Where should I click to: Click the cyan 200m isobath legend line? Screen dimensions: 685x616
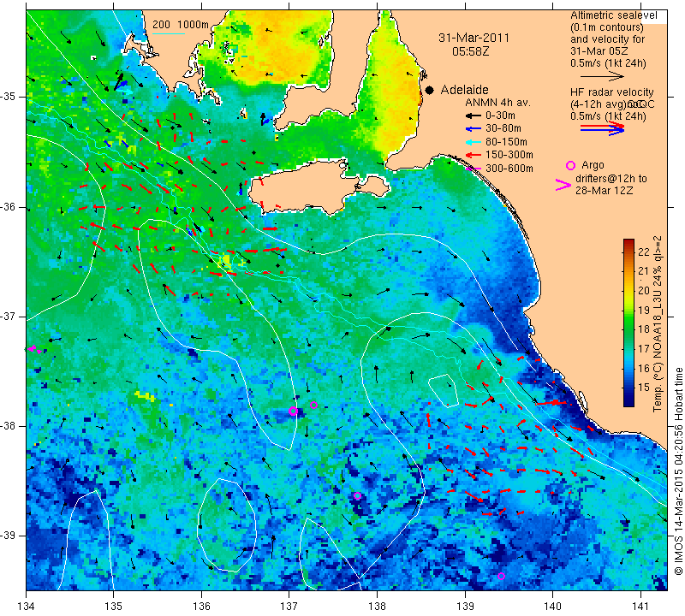[168, 33]
